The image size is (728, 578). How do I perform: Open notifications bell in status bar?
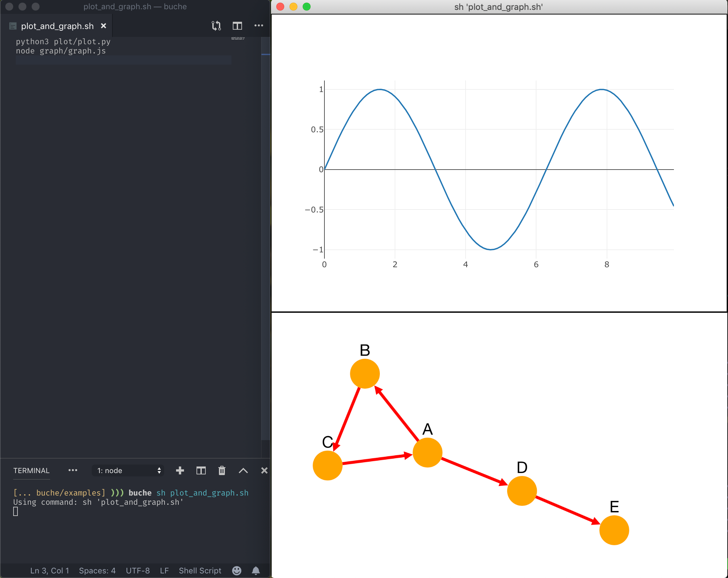(x=256, y=570)
